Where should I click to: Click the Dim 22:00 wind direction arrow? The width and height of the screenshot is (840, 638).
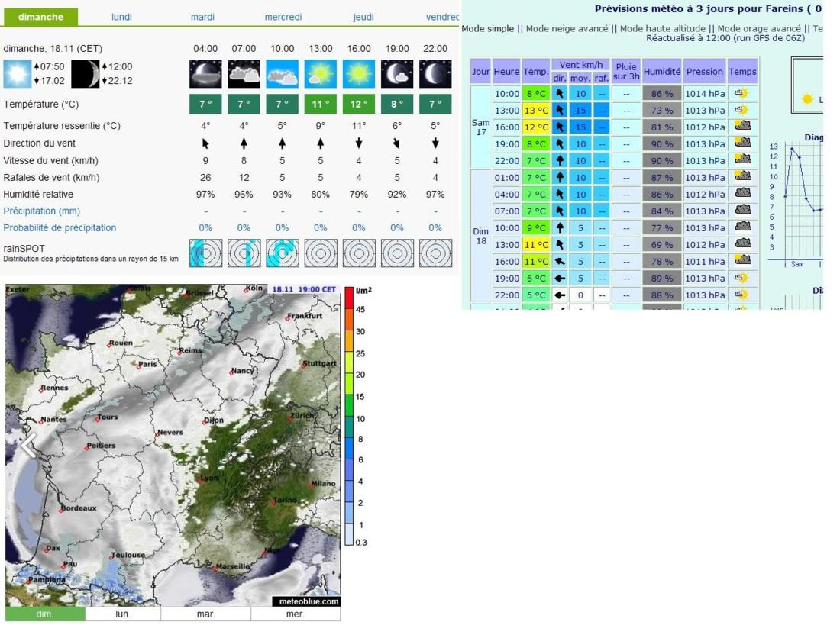[x=560, y=295]
